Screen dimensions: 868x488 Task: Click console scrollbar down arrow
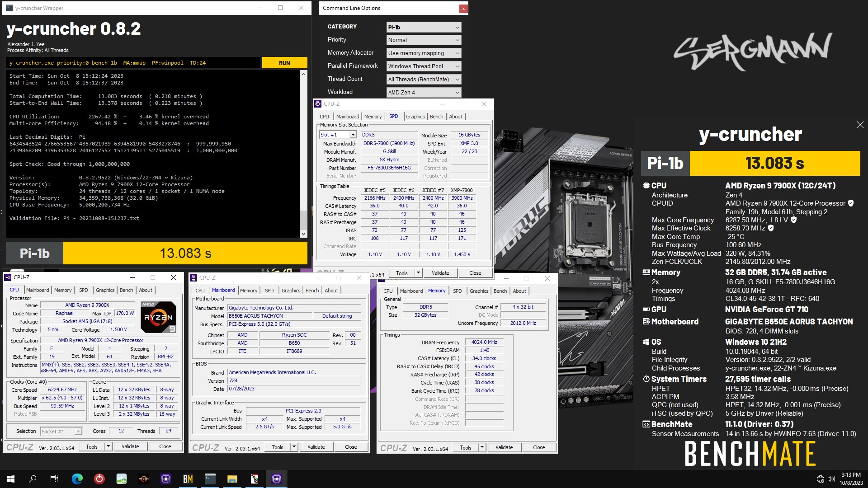(x=303, y=234)
